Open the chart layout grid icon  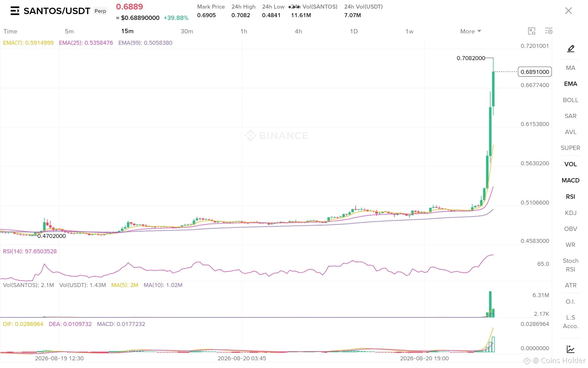532,31
